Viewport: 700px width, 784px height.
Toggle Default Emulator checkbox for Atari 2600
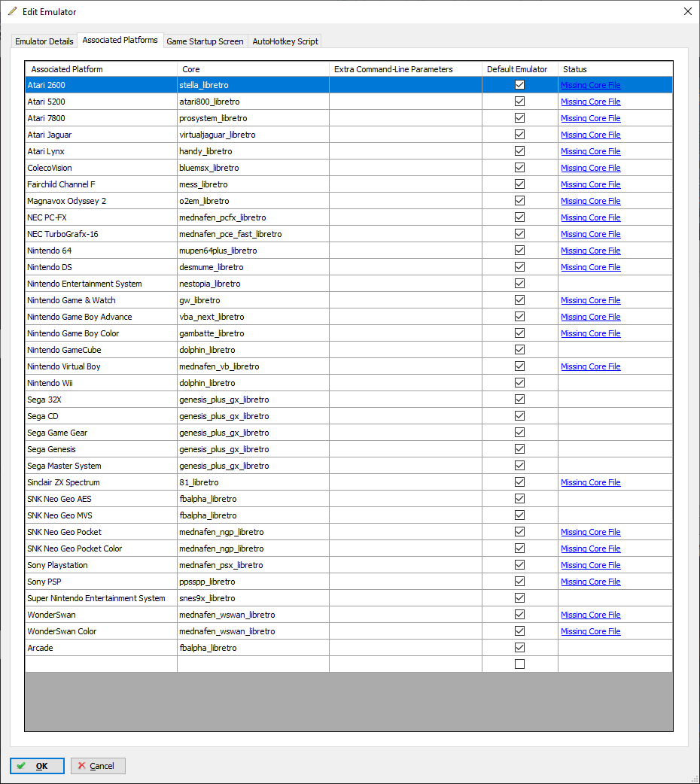tap(520, 85)
